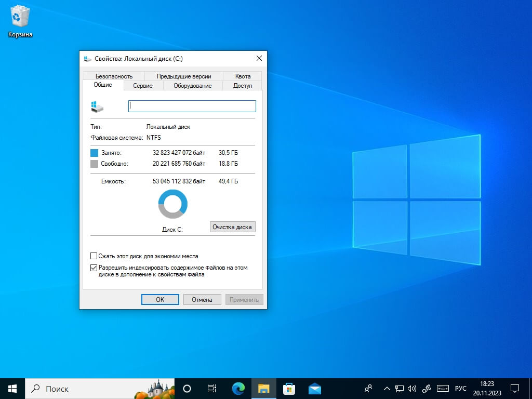The height and width of the screenshot is (399, 532).
Task: Open Windows Start menu
Action: [x=12, y=388]
